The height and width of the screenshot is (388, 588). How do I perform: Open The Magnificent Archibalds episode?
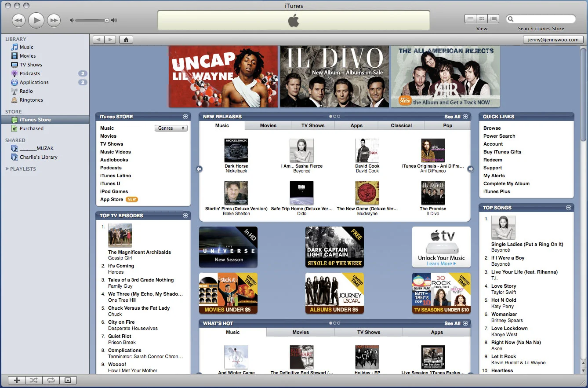tap(139, 252)
